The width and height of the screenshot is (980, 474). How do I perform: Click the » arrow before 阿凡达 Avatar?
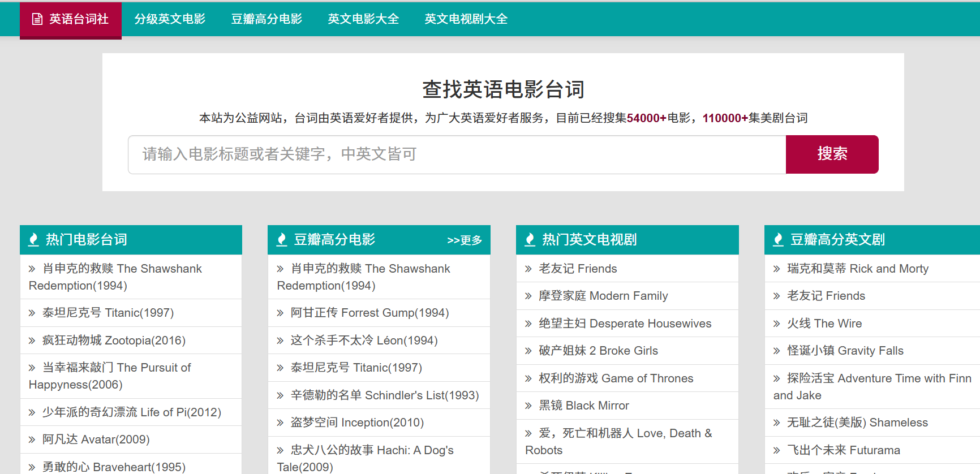tap(32, 440)
